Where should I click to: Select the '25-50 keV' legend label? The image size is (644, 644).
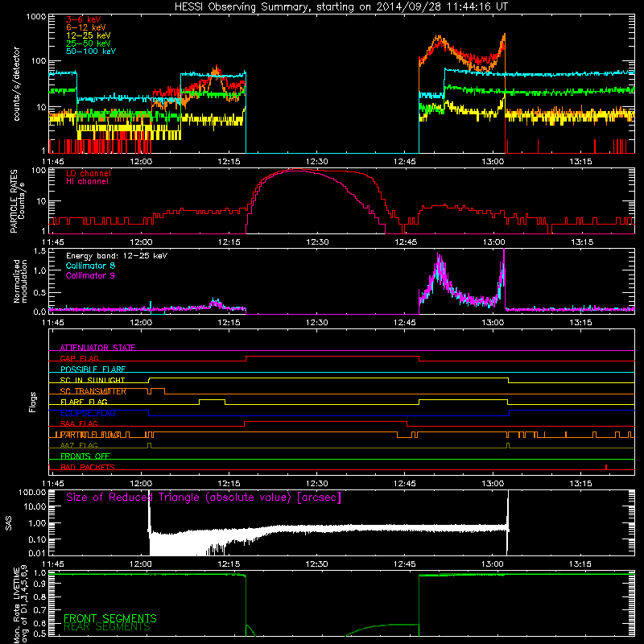(x=89, y=43)
